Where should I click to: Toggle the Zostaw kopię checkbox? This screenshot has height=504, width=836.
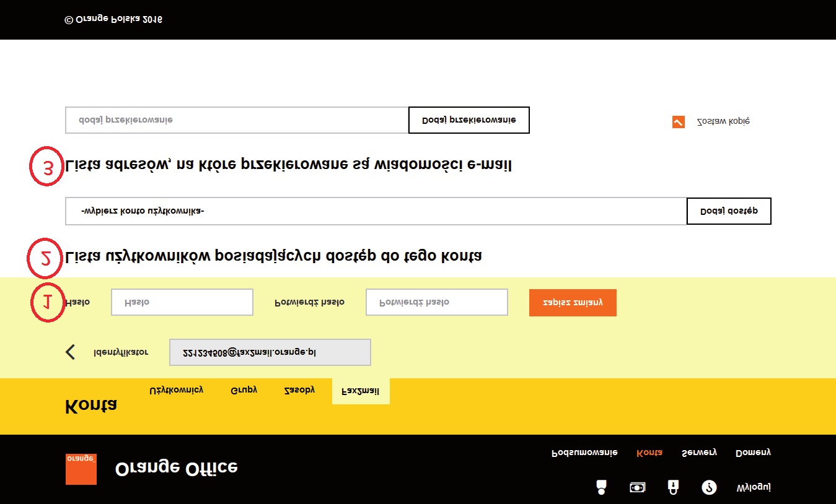click(678, 122)
